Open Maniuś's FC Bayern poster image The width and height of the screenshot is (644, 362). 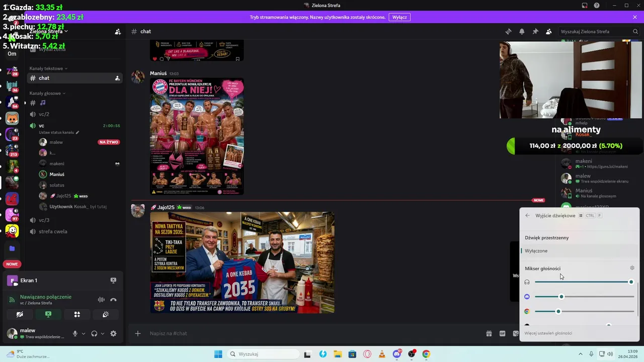click(x=197, y=137)
